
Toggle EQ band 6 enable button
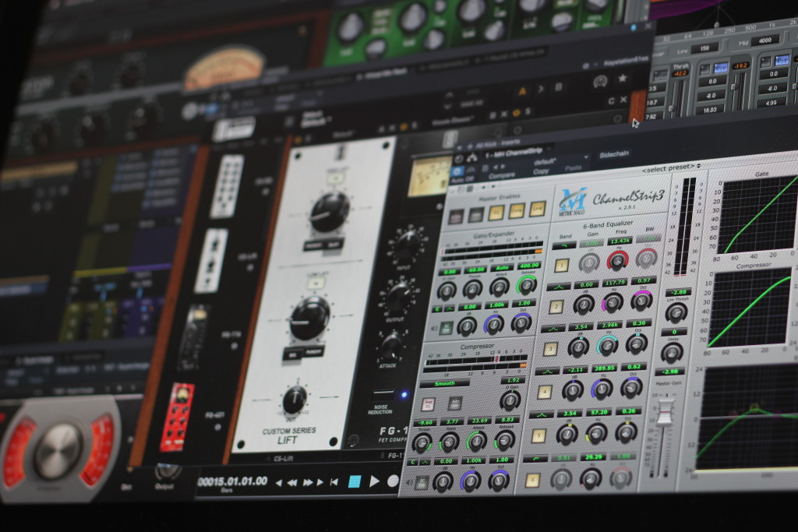532,480
